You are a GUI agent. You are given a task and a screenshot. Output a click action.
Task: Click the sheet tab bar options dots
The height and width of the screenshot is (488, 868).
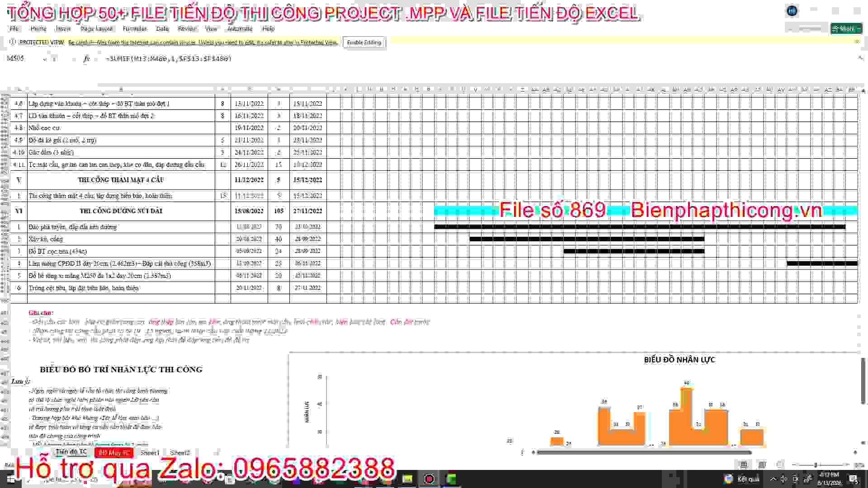[x=522, y=452]
